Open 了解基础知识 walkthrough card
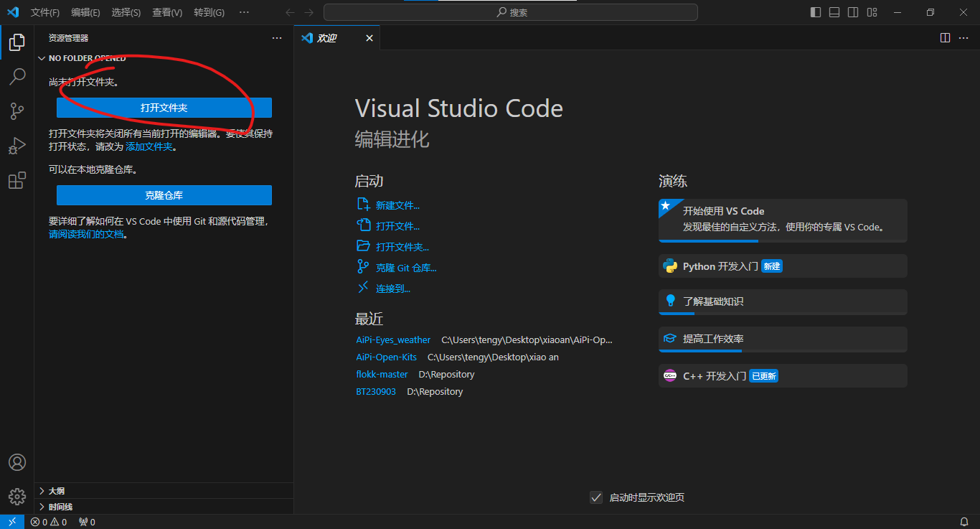 [783, 301]
